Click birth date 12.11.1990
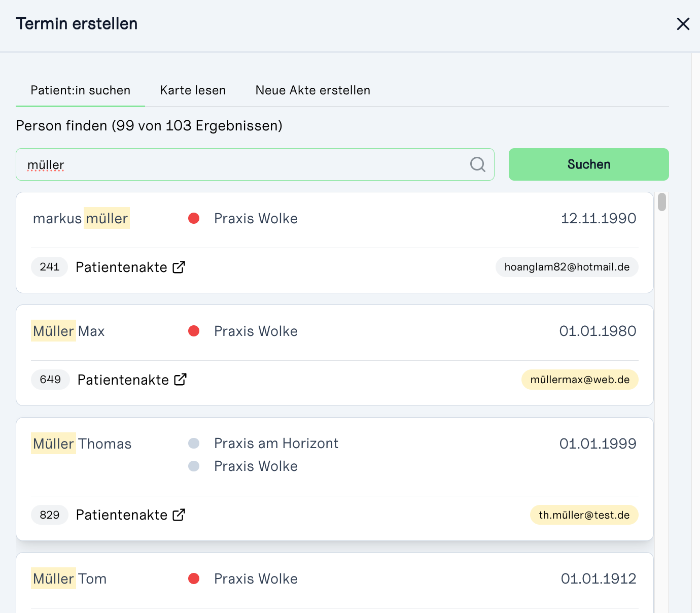Screen dimensions: 700x613 tap(599, 218)
